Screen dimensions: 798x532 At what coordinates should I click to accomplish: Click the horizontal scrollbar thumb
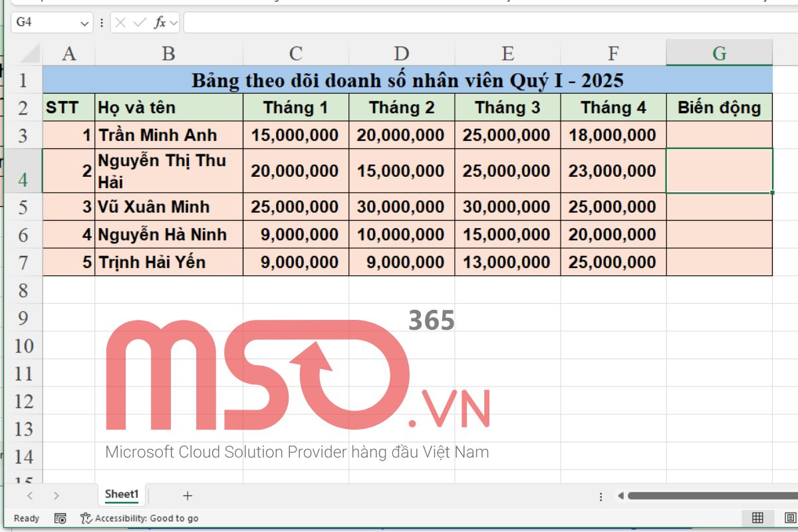[712, 495]
